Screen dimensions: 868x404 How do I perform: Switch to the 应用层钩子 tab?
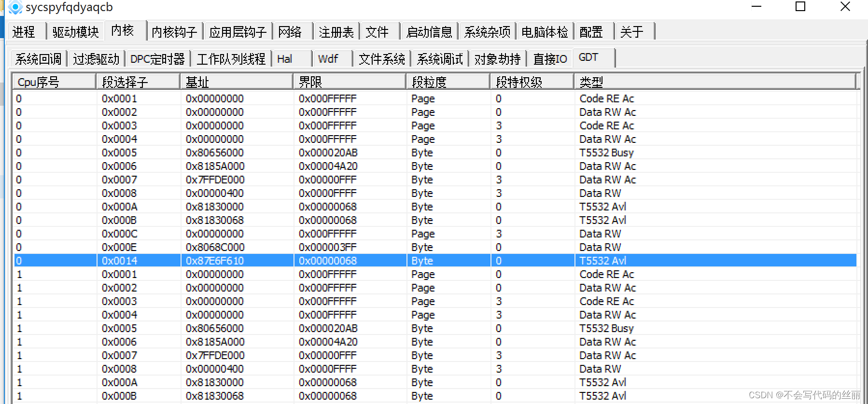[238, 32]
